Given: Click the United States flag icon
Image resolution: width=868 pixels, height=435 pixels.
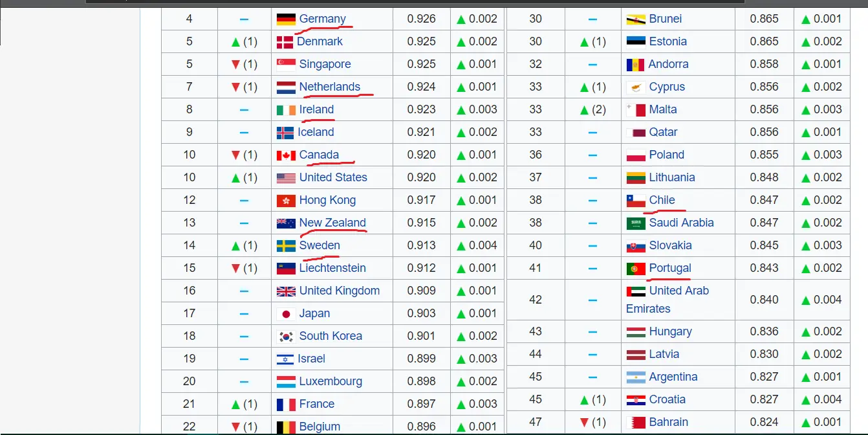Looking at the screenshot, I should pos(286,178).
